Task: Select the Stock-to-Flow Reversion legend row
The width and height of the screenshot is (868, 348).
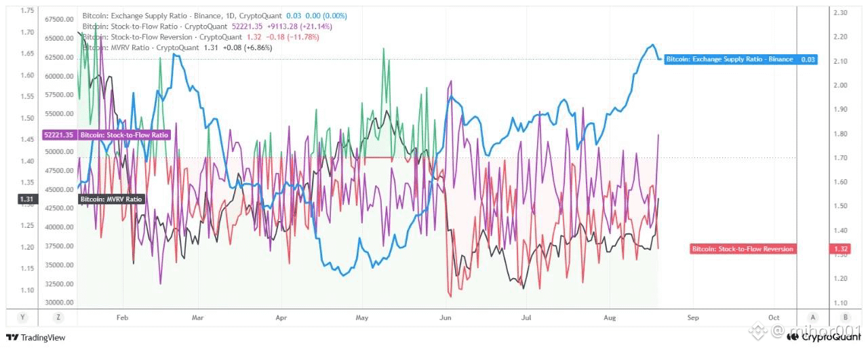Action: [x=201, y=37]
